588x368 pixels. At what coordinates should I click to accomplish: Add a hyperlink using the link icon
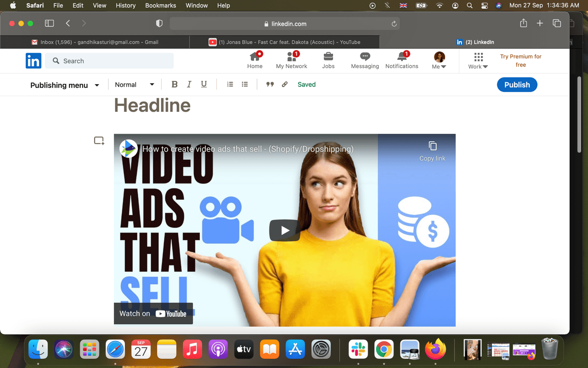pyautogui.click(x=285, y=84)
